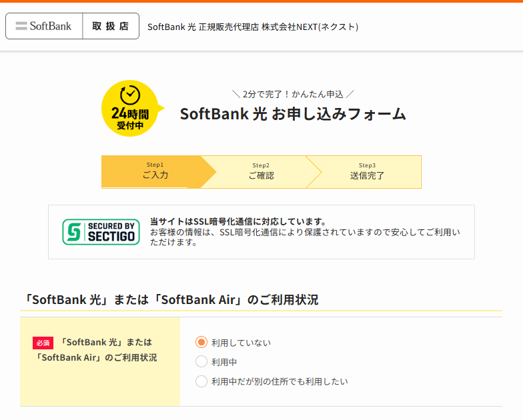Click the 取扱店 label beside the logo
The width and height of the screenshot is (523, 420).
[x=111, y=26]
